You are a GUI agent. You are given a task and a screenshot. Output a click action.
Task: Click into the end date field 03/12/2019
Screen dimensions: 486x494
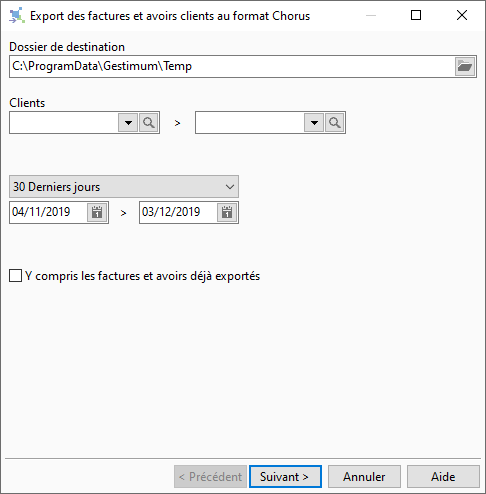(178, 212)
